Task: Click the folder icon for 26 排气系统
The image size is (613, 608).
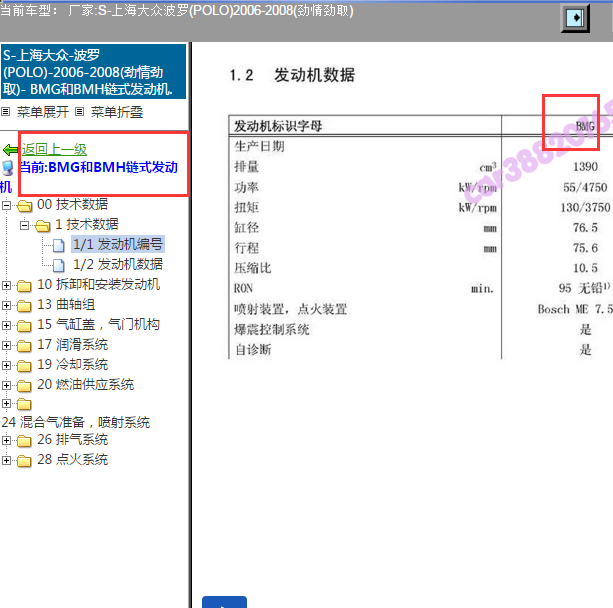Action: point(24,441)
